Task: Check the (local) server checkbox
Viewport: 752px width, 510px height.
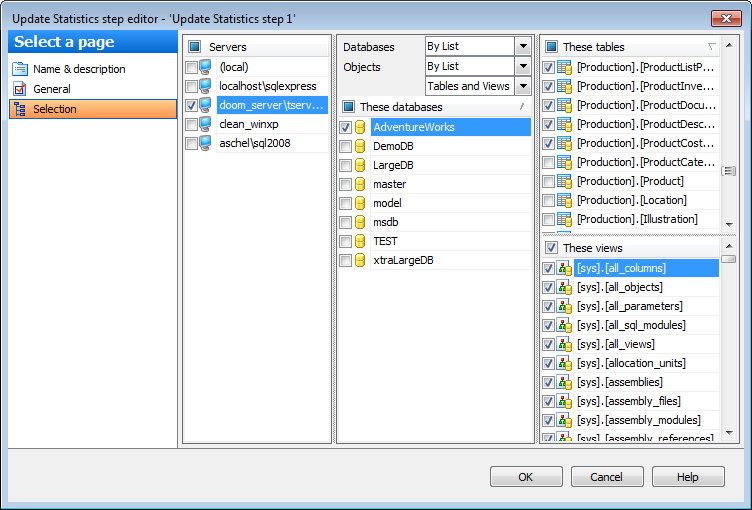Action: click(191, 67)
